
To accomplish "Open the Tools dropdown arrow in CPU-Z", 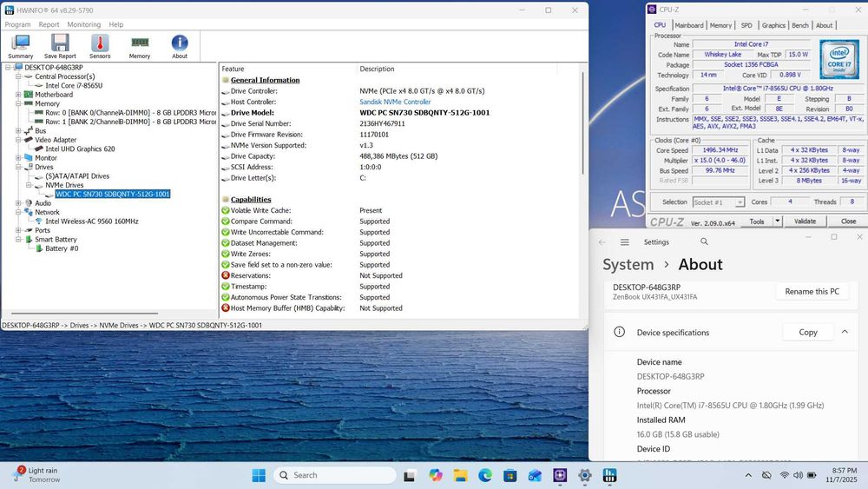I will pos(777,221).
